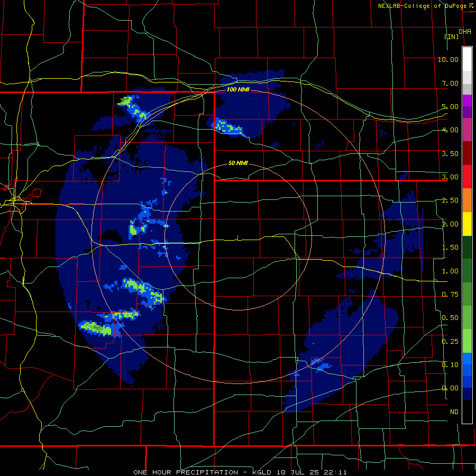
Task: Click the 4.00 legend value
Action: [x=450, y=130]
